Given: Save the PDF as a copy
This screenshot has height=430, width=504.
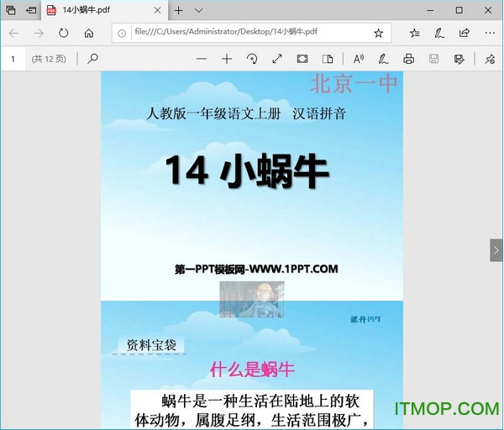Looking at the screenshot, I should pyautogui.click(x=459, y=59).
